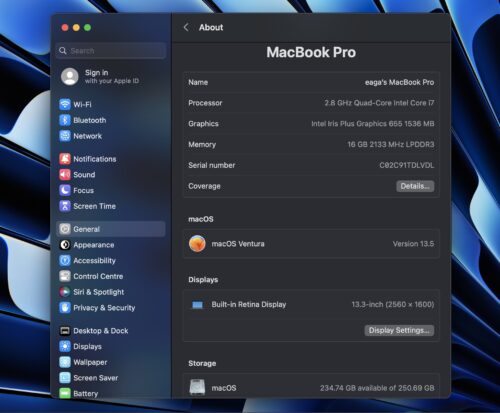Open Privacy & Security label
This screenshot has height=413, width=500.
coord(104,308)
